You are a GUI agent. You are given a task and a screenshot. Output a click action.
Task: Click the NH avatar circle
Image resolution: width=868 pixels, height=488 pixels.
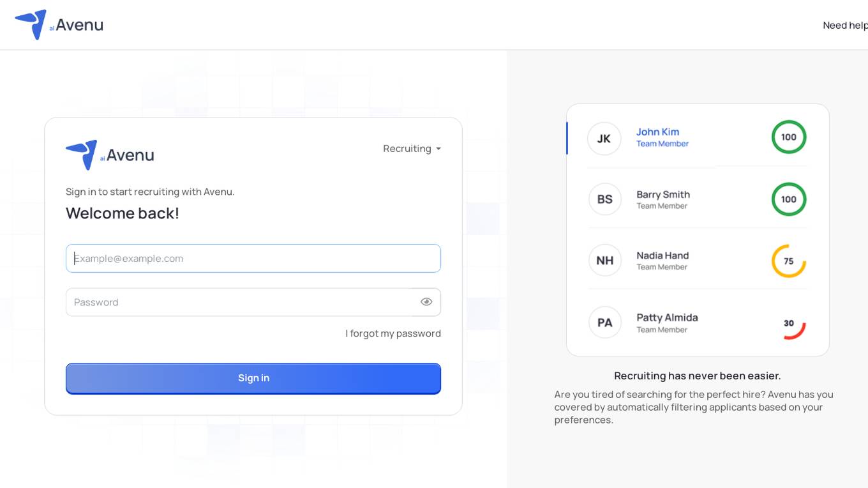[x=605, y=261]
